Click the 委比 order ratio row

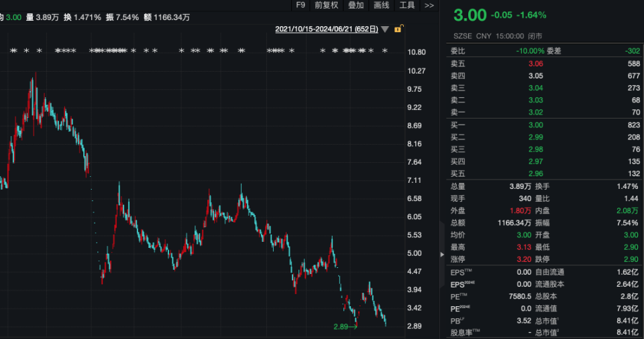click(496, 50)
